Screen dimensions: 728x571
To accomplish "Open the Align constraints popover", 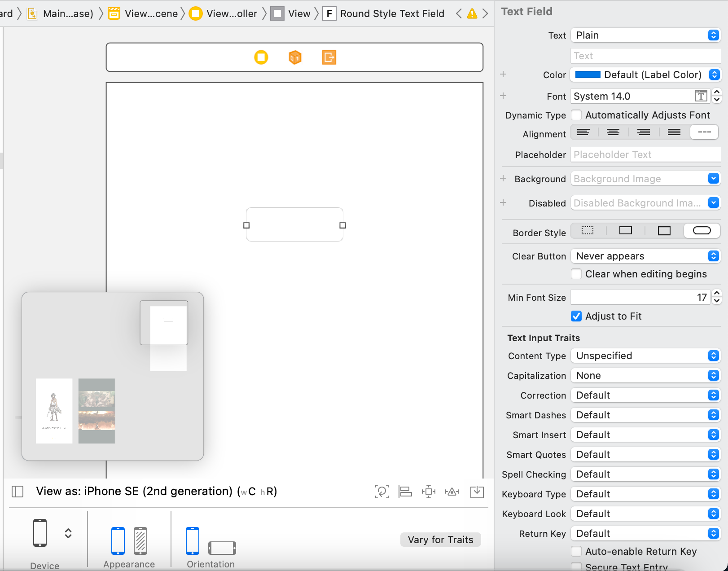I will pyautogui.click(x=405, y=492).
